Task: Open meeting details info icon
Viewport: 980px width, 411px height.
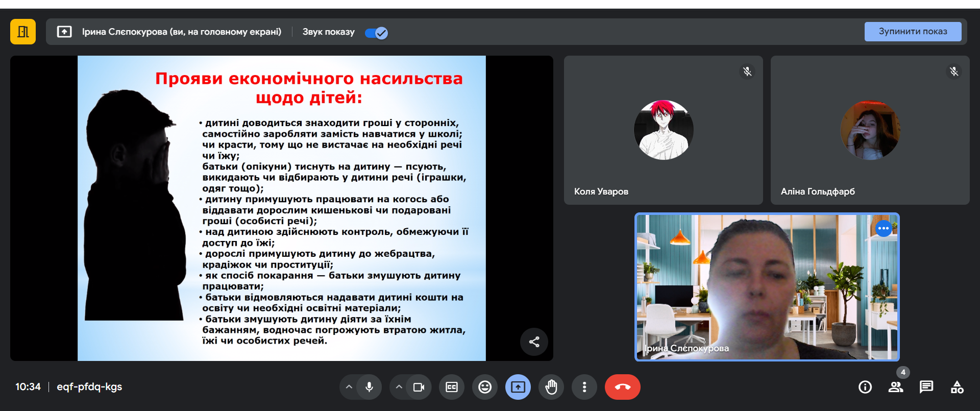Action: 865,387
